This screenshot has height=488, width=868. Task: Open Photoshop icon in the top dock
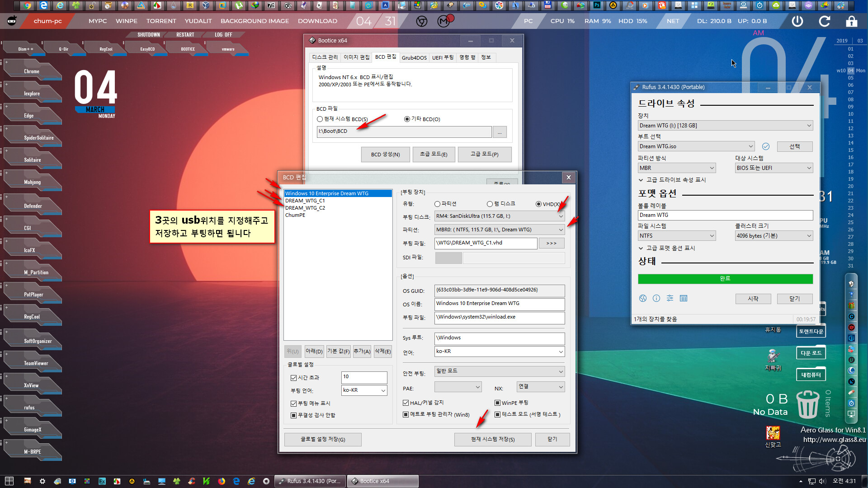tap(597, 5)
